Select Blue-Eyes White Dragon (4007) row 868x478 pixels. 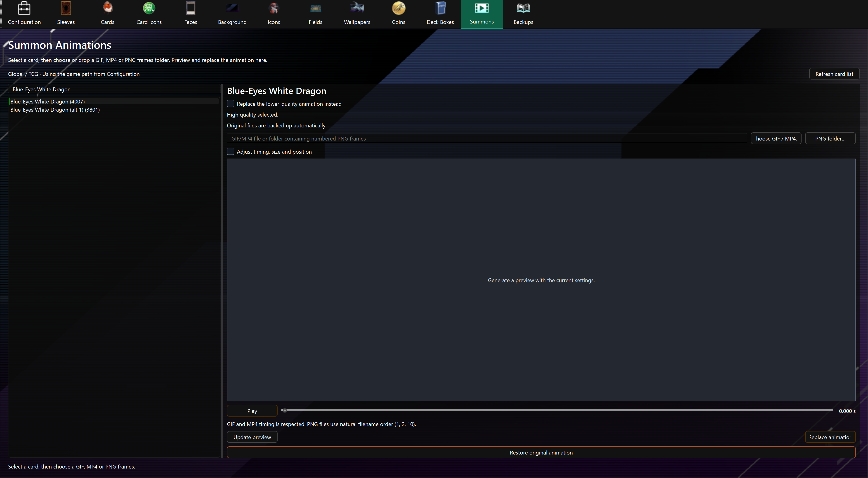(114, 101)
